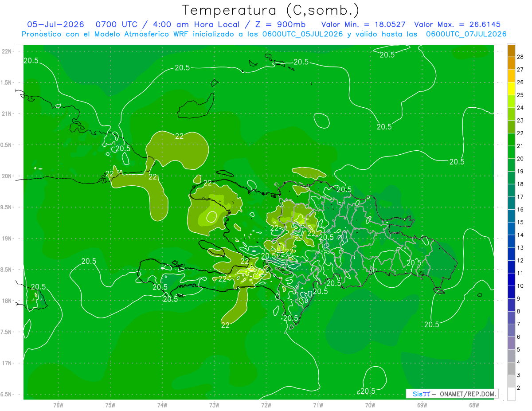Click the title 'Temperatura (C,somb.)'
The height and width of the screenshot is (411, 532).
[x=270, y=10]
